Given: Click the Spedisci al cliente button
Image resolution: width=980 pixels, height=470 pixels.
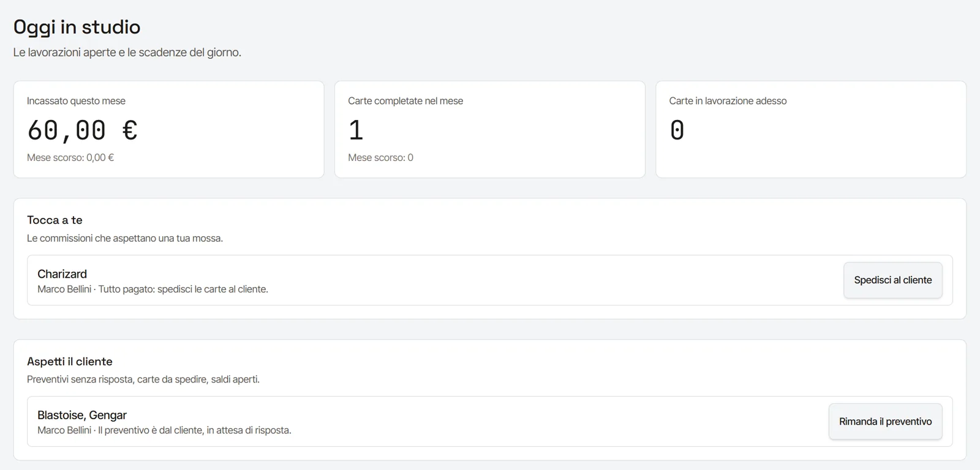Looking at the screenshot, I should point(892,280).
